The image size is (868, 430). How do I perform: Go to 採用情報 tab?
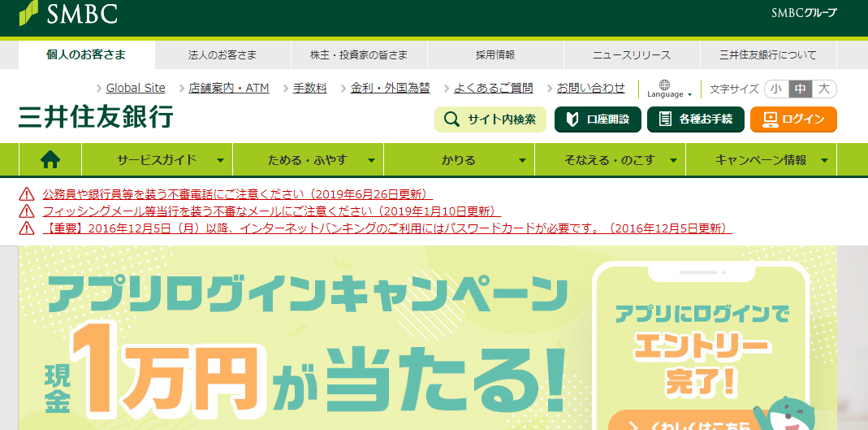[494, 54]
